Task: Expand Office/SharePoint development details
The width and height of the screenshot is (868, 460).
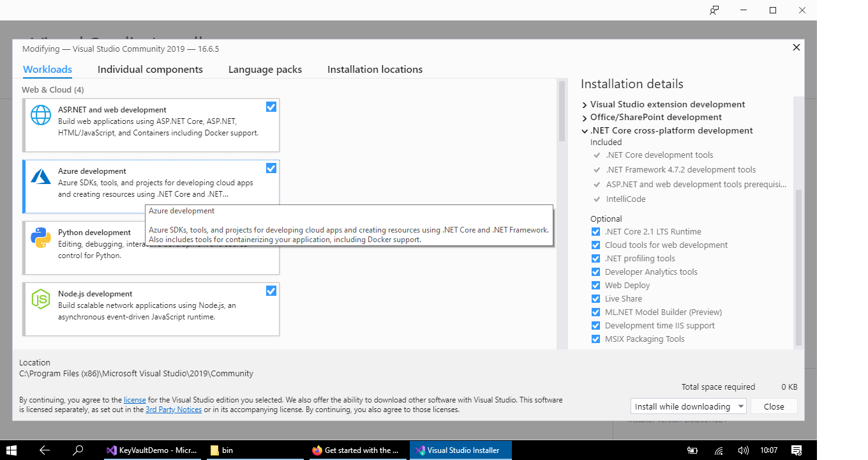Action: click(585, 118)
